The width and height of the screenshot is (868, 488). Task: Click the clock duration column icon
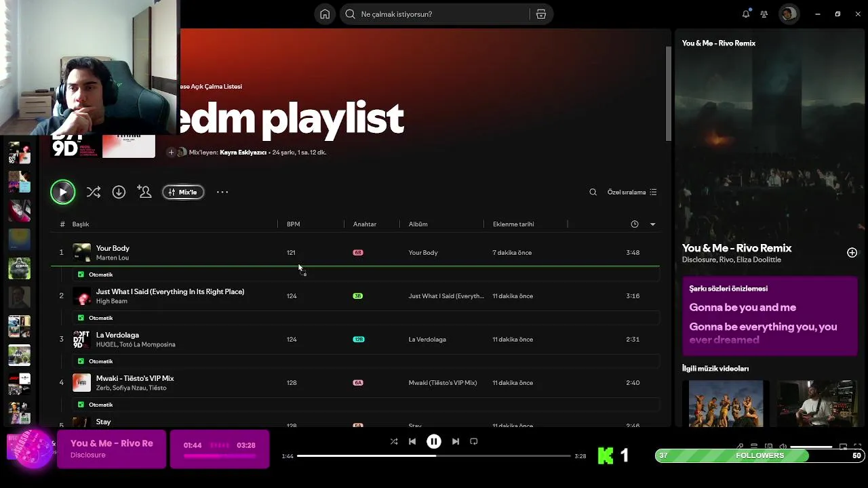(x=635, y=224)
